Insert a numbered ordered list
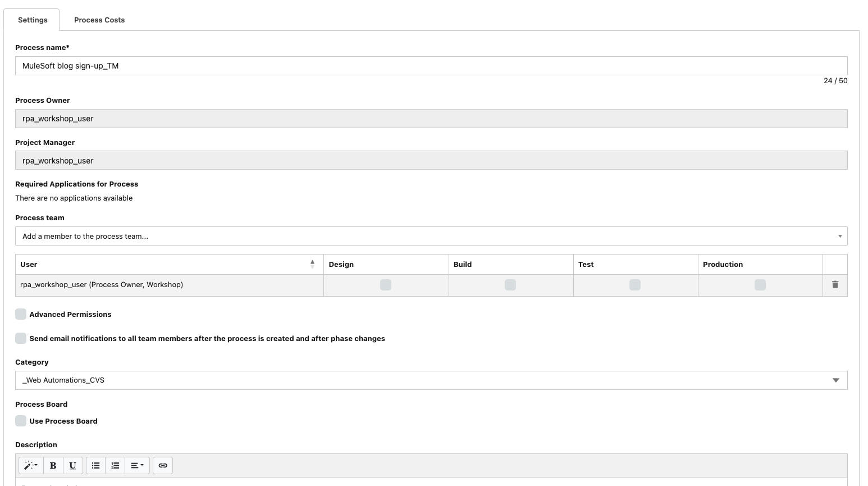868x486 pixels. (115, 465)
